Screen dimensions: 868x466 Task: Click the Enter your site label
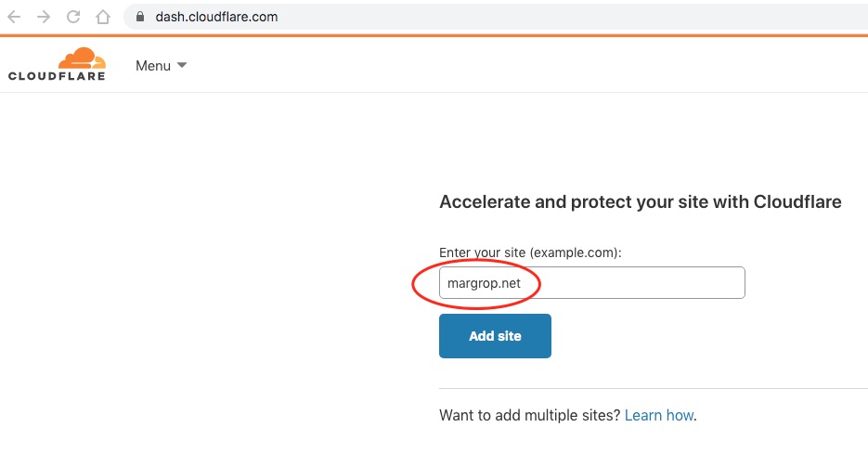[x=530, y=252]
